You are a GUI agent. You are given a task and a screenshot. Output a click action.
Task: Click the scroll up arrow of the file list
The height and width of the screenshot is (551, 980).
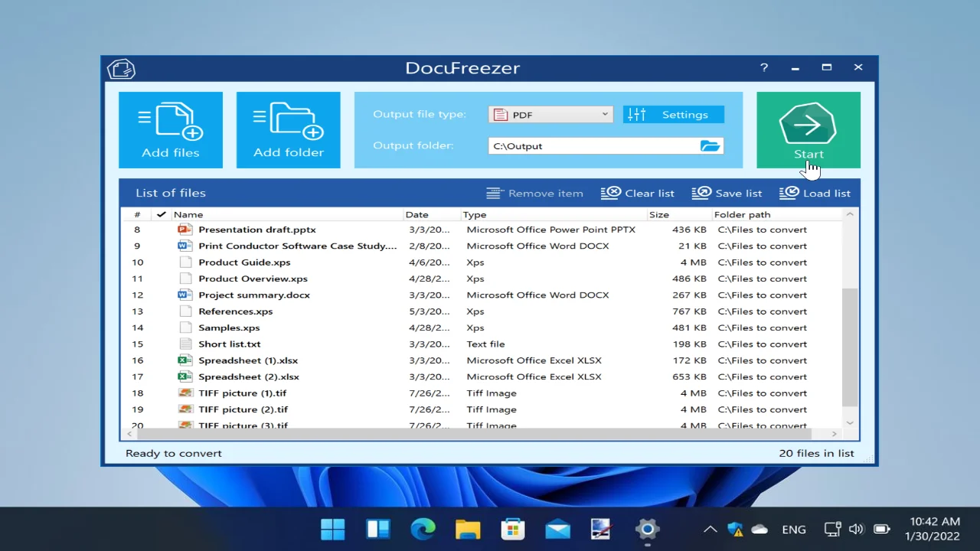click(850, 215)
